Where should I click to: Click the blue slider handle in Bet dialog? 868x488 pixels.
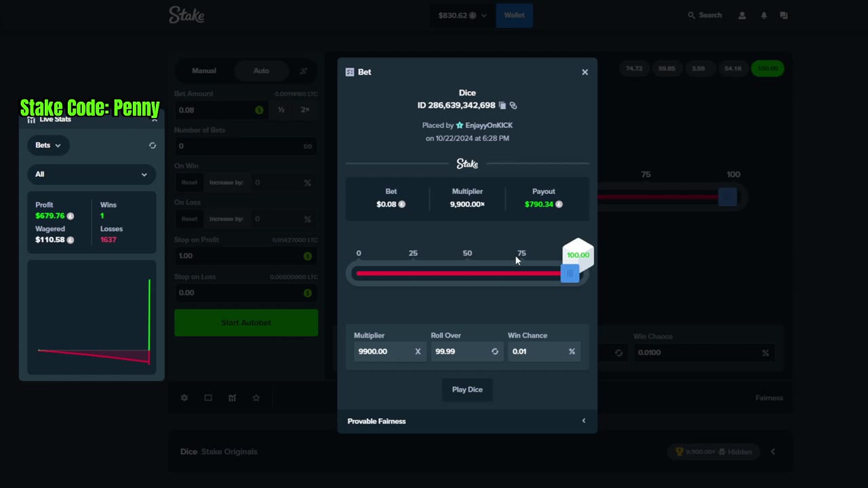point(570,273)
